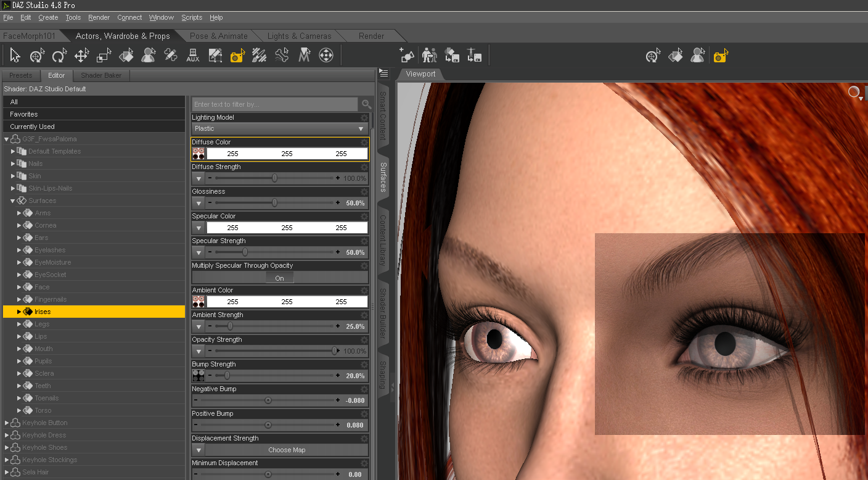The width and height of the screenshot is (868, 480).
Task: Toggle the AUX viewport tool
Action: (x=193, y=56)
